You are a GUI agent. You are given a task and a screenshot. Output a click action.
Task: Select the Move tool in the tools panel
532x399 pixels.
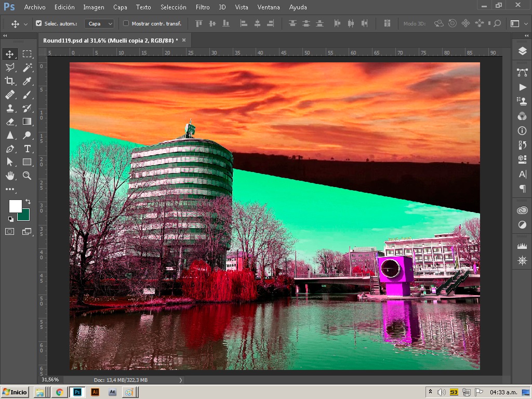click(9, 54)
